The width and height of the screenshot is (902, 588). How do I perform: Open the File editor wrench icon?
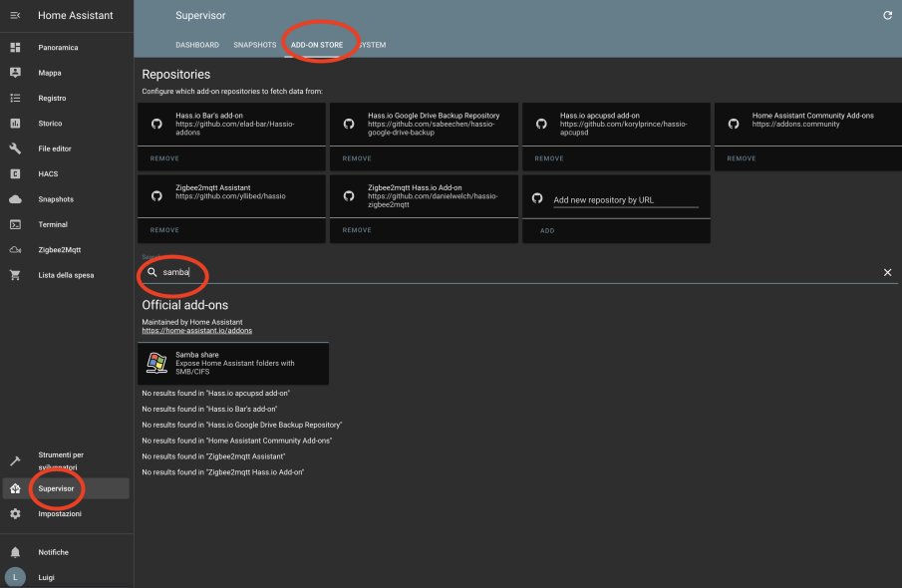(16, 149)
